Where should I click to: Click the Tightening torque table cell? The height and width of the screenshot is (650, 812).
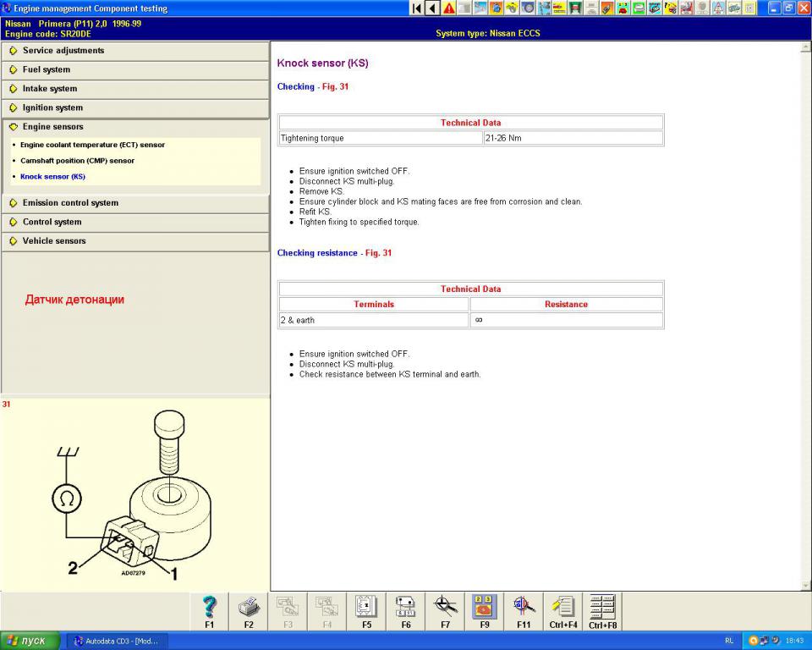click(x=381, y=138)
